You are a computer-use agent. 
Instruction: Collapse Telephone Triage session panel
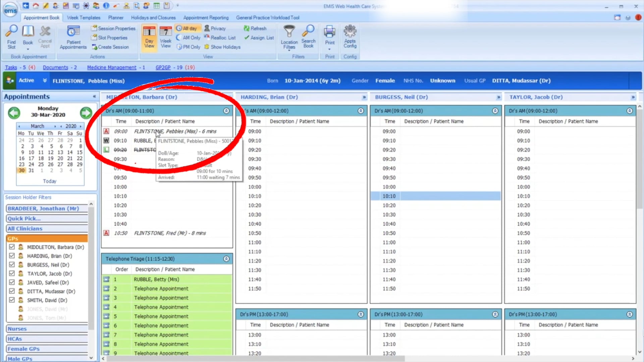point(226,259)
